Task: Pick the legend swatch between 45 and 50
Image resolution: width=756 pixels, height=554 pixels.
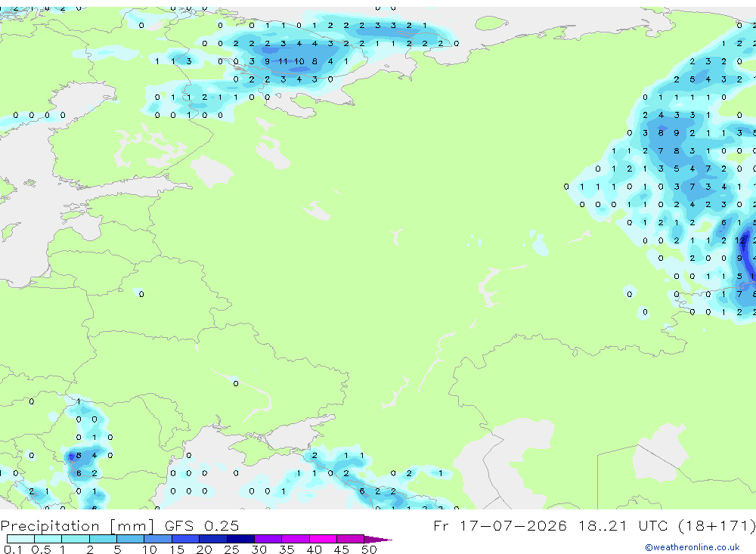Action: (351, 539)
